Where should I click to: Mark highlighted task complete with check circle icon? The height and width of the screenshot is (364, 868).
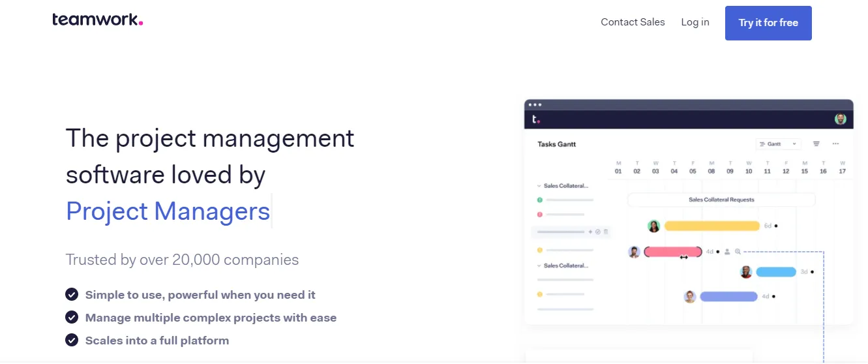pyautogui.click(x=598, y=232)
